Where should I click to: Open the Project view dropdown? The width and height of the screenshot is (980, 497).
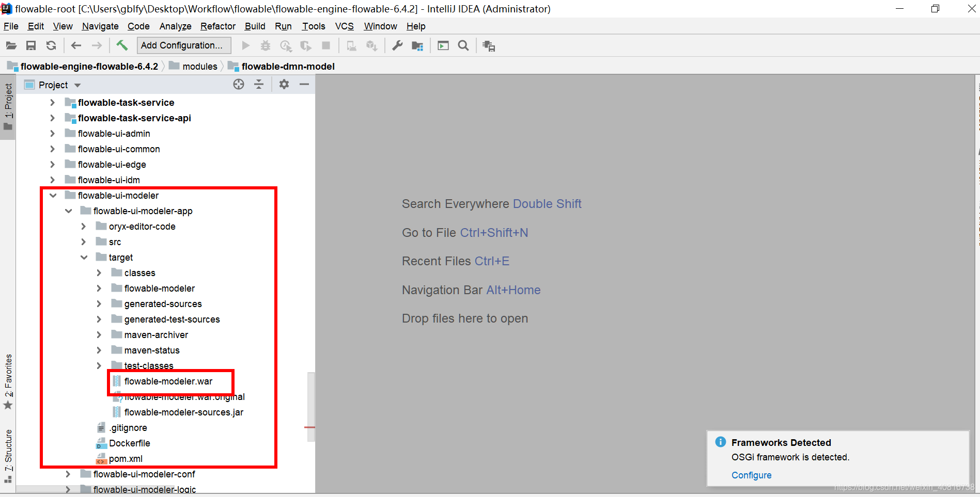(77, 85)
